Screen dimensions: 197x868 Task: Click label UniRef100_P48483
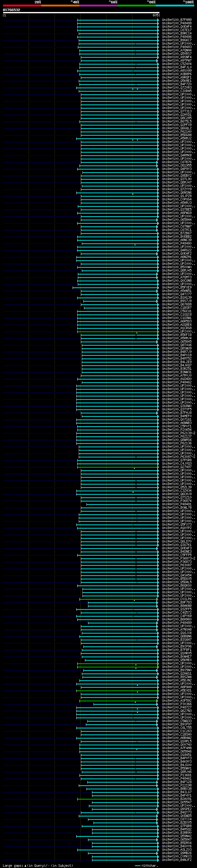pos(177,47)
